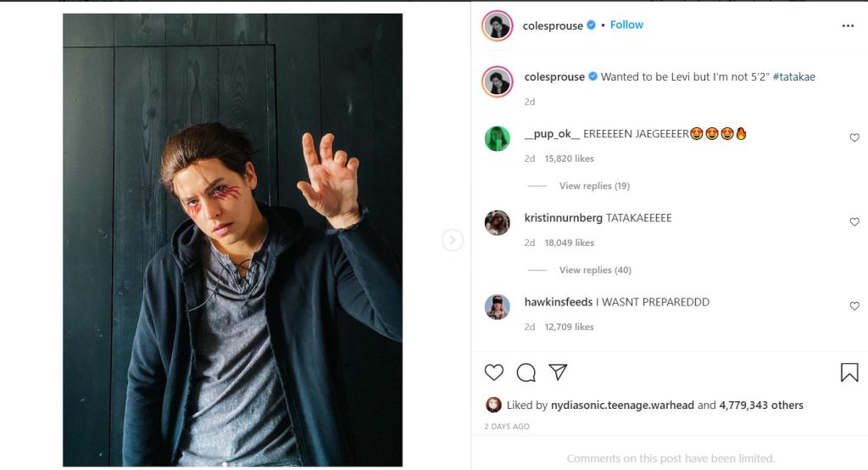Go to next photo with arrow
This screenshot has height=470, width=868.
(453, 241)
